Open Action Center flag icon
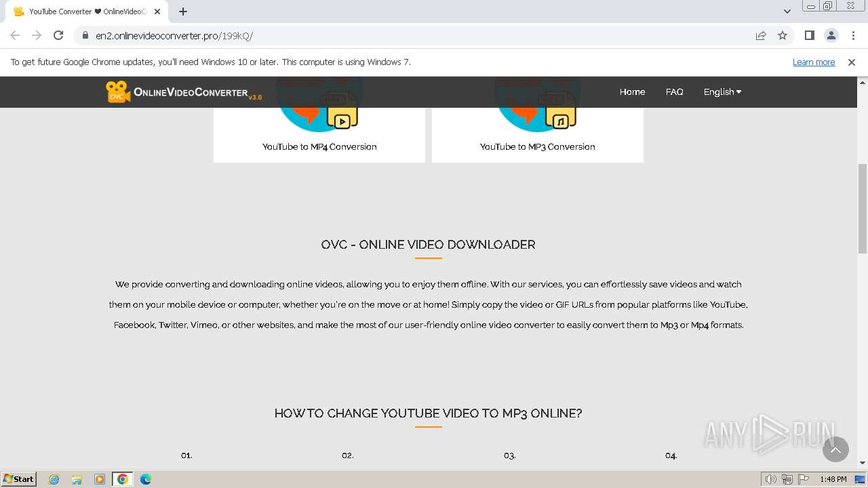Viewport: 868px width, 488px height. point(804,479)
